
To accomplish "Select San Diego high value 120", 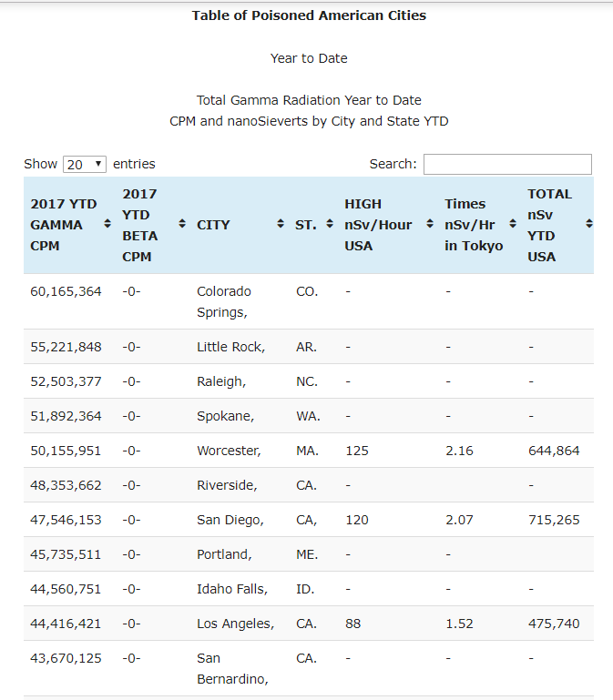I will tap(356, 520).
